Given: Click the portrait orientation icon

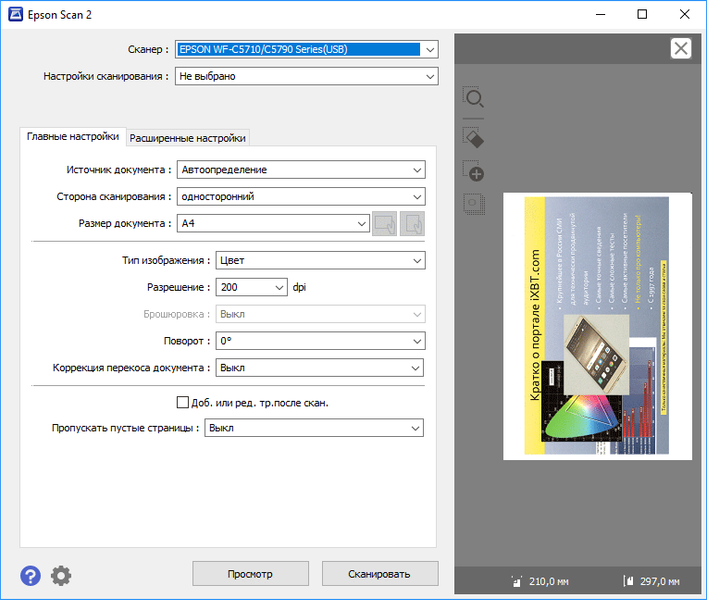Looking at the screenshot, I should (x=412, y=224).
